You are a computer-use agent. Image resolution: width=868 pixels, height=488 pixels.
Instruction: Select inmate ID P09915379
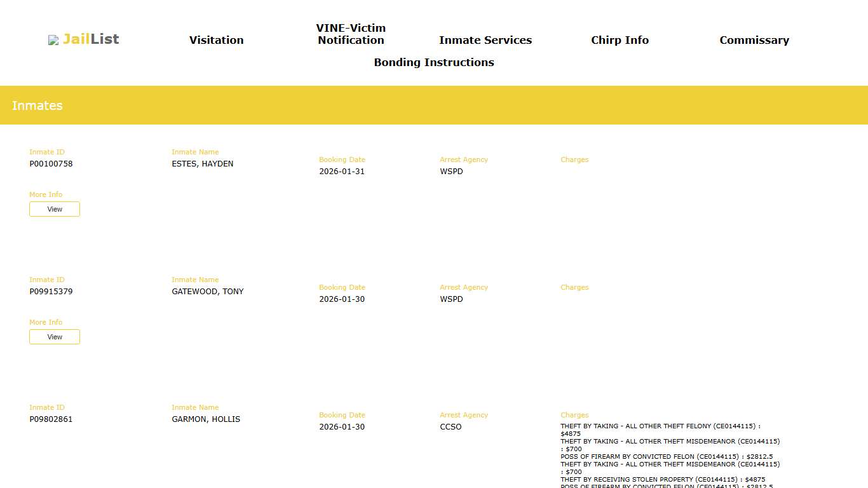click(x=51, y=292)
